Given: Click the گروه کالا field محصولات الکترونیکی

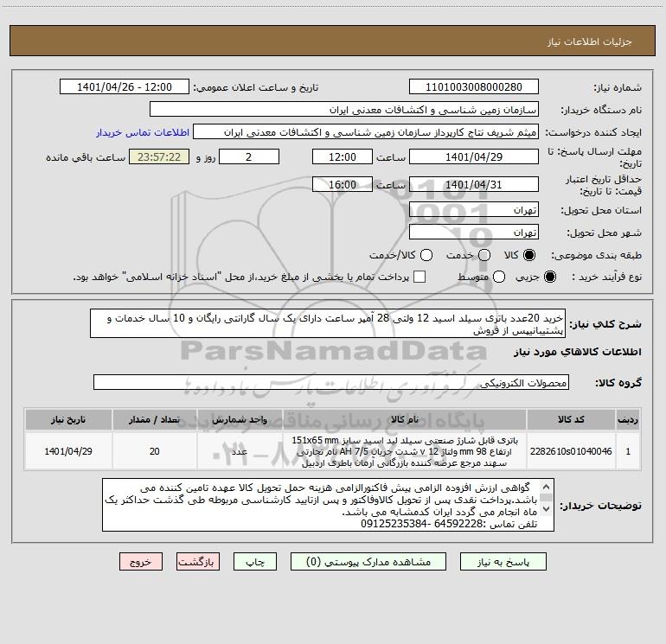Looking at the screenshot, I should [331, 382].
